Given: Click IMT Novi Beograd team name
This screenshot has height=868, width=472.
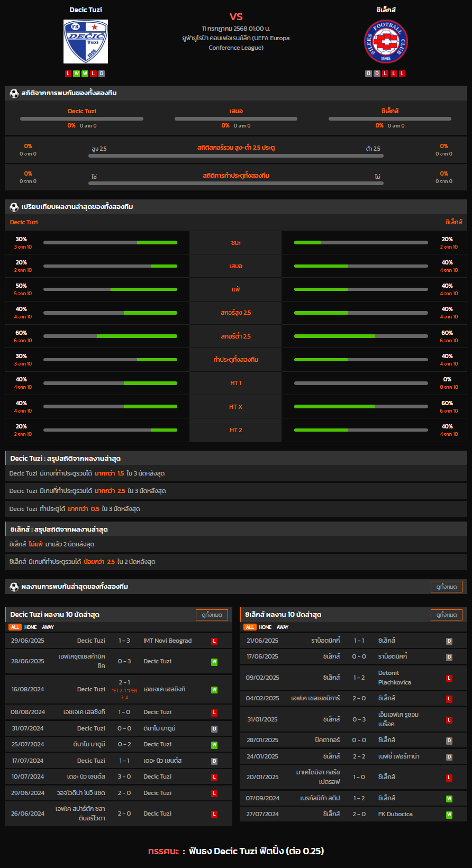Looking at the screenshot, I should coord(168,641).
